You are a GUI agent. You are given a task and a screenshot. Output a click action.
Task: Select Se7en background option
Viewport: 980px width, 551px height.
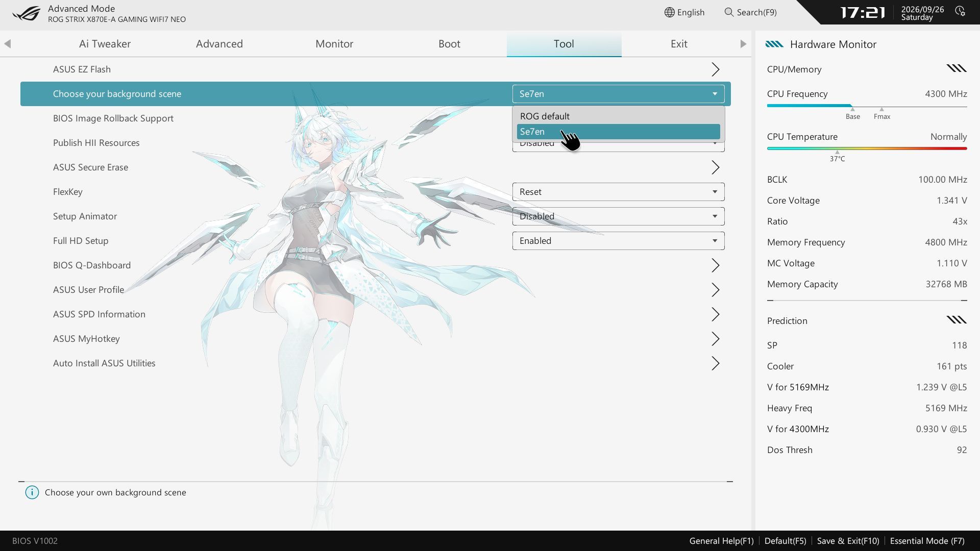coord(618,132)
